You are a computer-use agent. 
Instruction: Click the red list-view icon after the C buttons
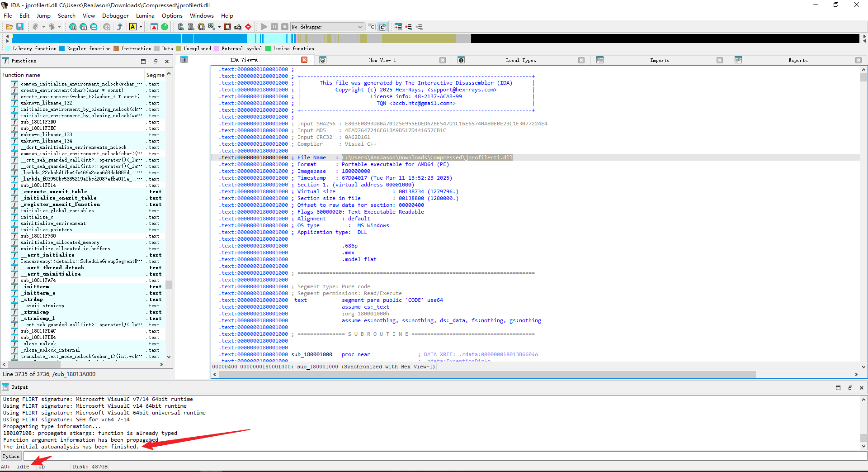coord(398,27)
